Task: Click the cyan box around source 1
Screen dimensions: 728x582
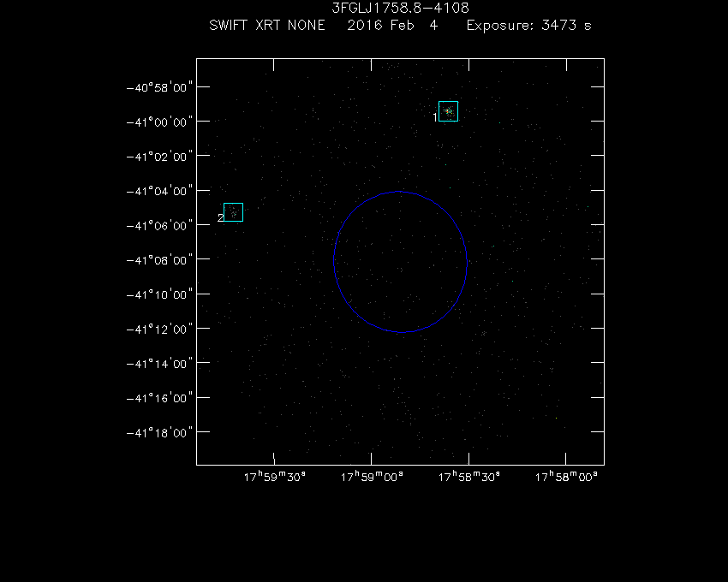Action: tap(448, 111)
